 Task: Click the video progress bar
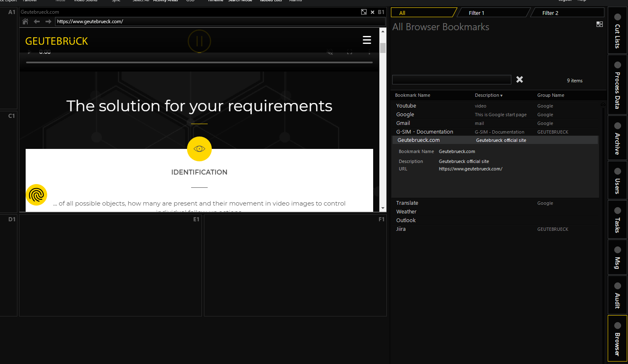click(199, 62)
